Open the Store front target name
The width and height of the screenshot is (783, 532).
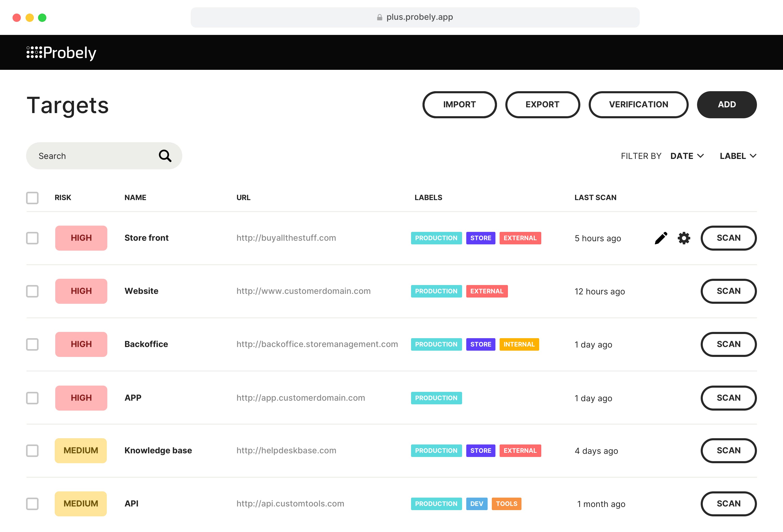[147, 238]
